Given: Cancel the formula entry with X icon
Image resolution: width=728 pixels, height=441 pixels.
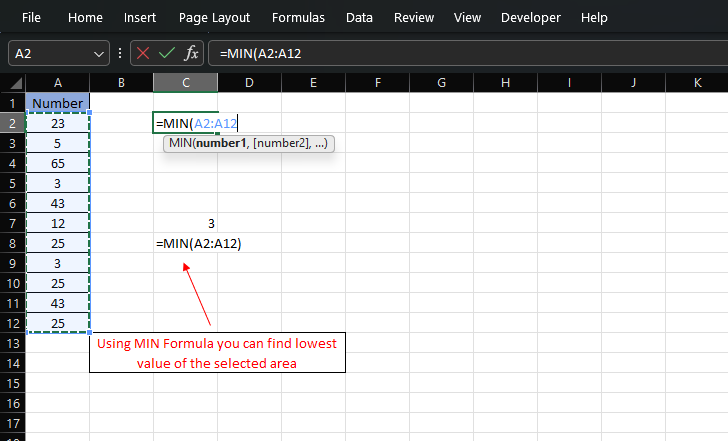Looking at the screenshot, I should click(144, 53).
